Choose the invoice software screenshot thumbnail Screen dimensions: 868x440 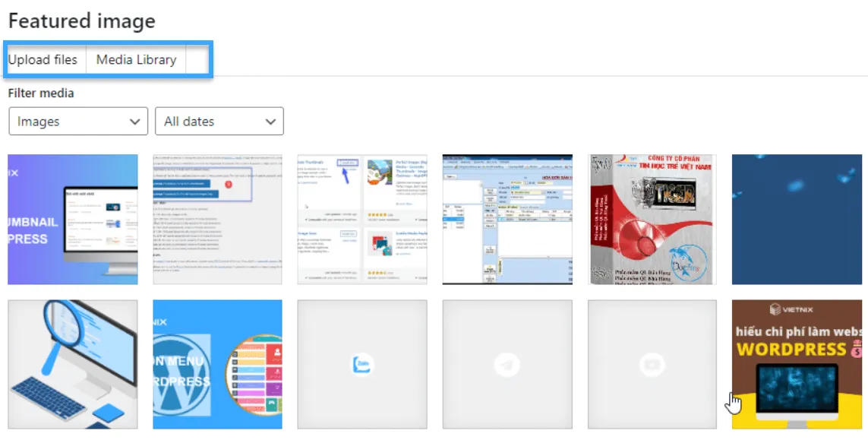point(507,220)
